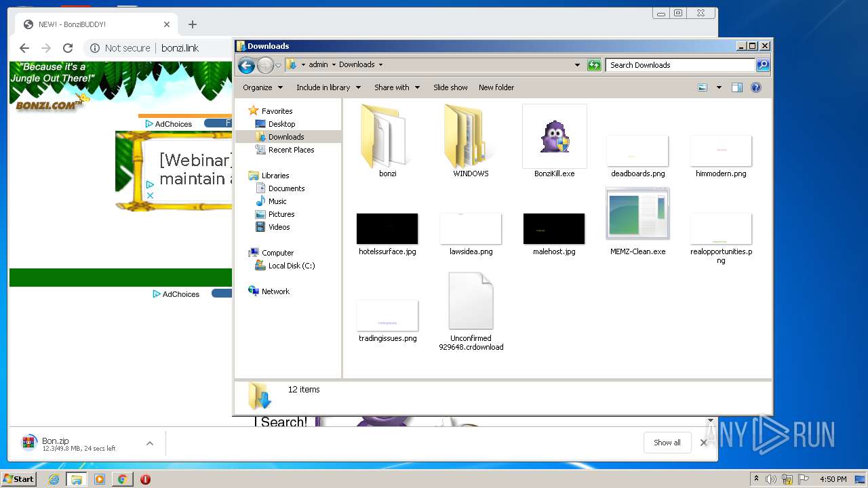Screen dimensions: 868x488
Task: Select the WINDOWS folder icon
Action: click(470, 136)
